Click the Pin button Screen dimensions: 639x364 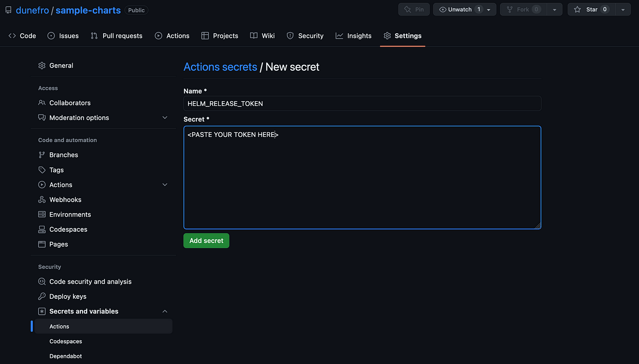[x=414, y=10]
